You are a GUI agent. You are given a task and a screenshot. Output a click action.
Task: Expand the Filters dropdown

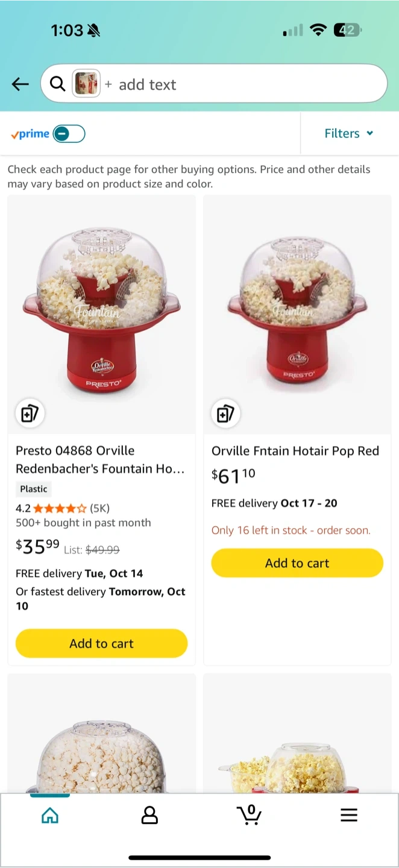349,133
